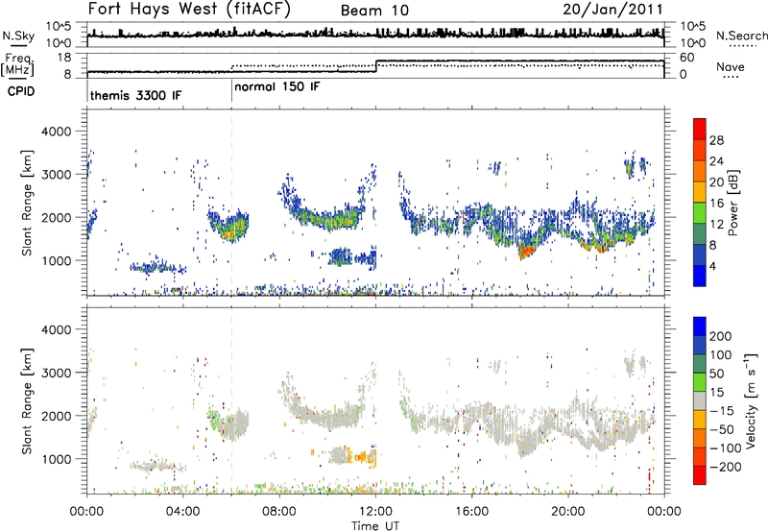Click the 16:00 time tick label
The width and height of the screenshot is (768, 532).
[471, 512]
